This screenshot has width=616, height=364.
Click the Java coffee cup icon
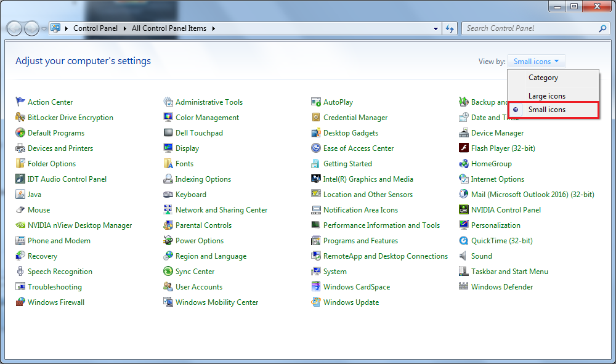[20, 194]
